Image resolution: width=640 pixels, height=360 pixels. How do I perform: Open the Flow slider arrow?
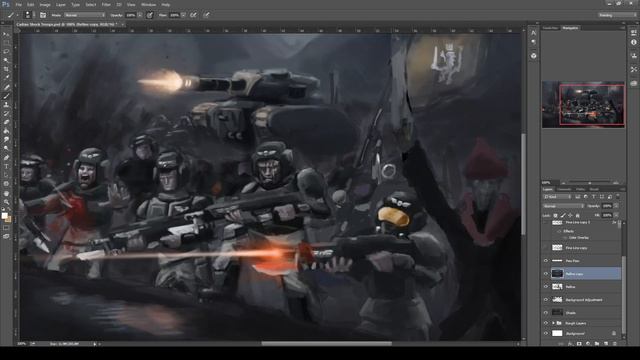tap(183, 15)
